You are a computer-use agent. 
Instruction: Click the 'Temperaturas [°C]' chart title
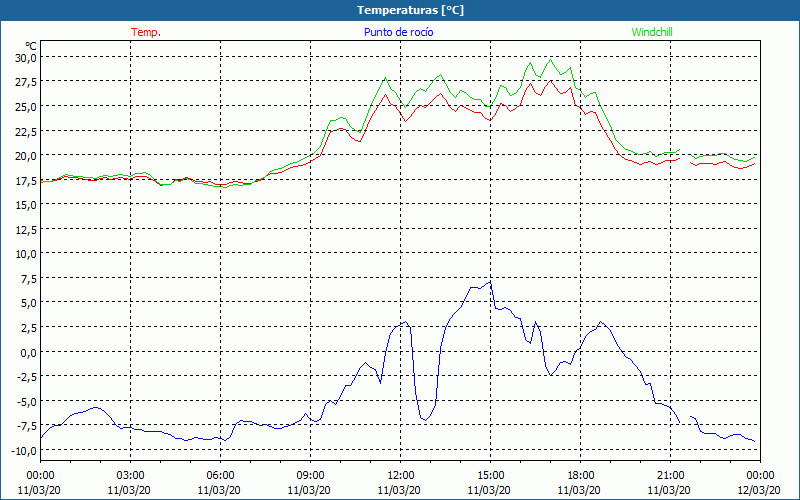[x=410, y=10]
